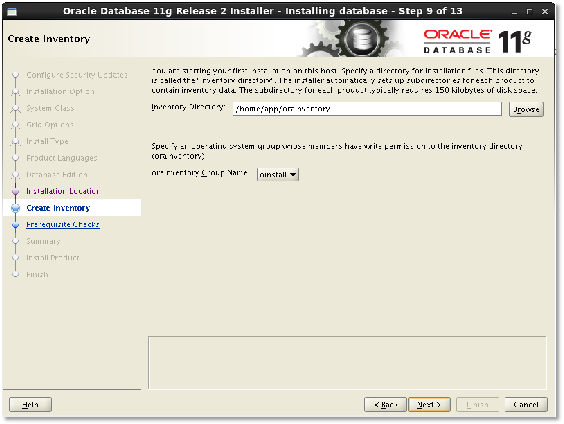Click the Configure Security Updates step bullet
The width and height of the screenshot is (564, 424).
point(15,75)
